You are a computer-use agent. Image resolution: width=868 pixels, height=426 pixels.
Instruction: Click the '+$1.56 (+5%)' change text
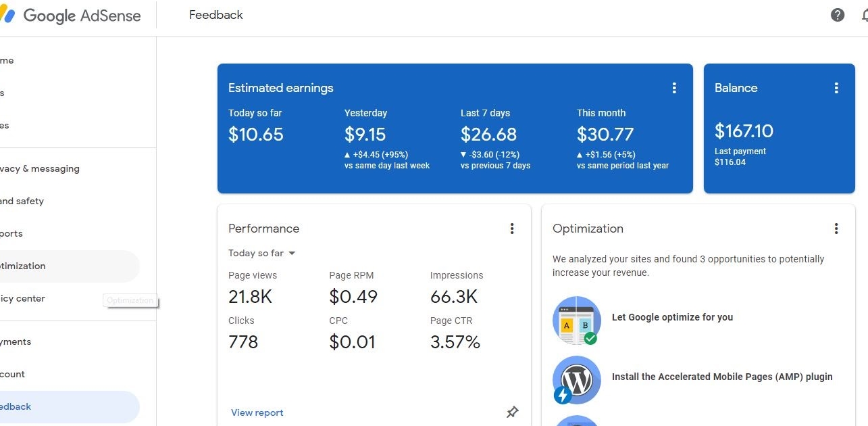point(611,155)
